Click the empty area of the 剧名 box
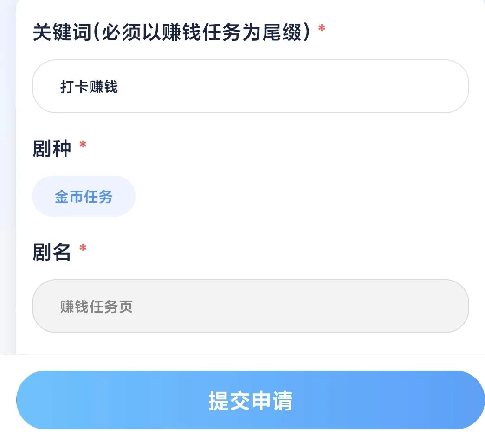Viewport: 485px width, 448px height. [x=325, y=306]
